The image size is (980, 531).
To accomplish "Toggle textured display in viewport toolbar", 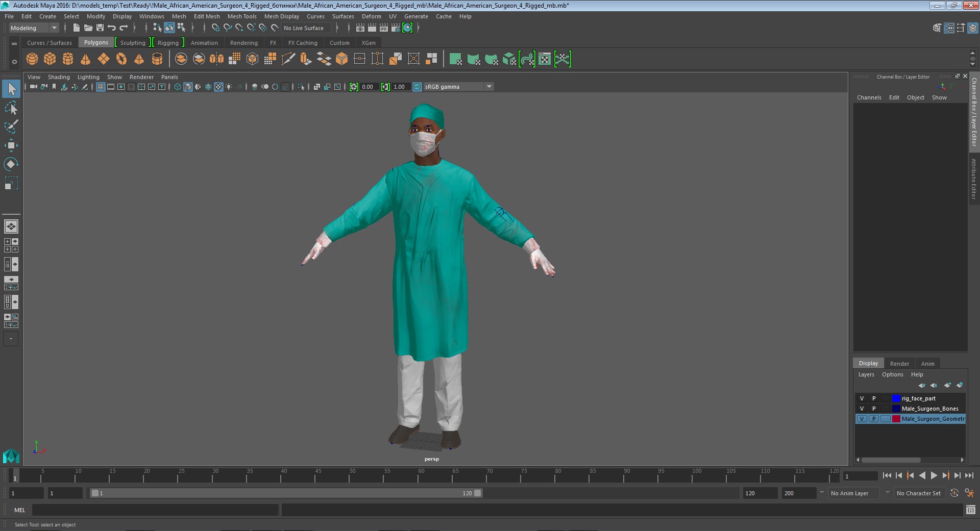I will pyautogui.click(x=218, y=87).
